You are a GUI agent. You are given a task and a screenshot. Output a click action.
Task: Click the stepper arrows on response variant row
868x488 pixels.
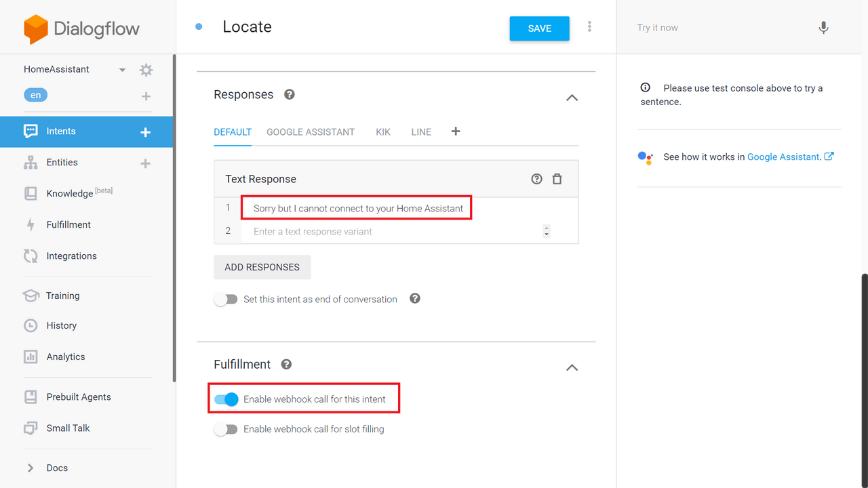(x=547, y=231)
